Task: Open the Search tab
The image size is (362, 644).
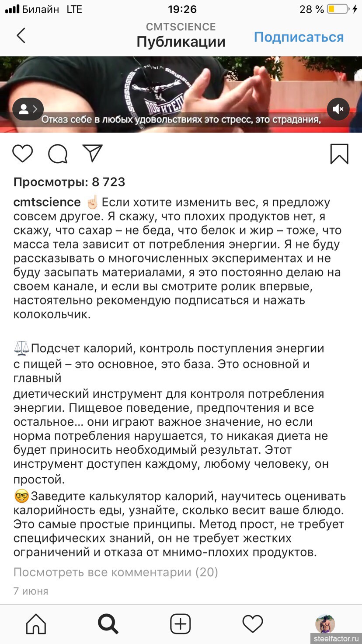Action: coord(108,624)
